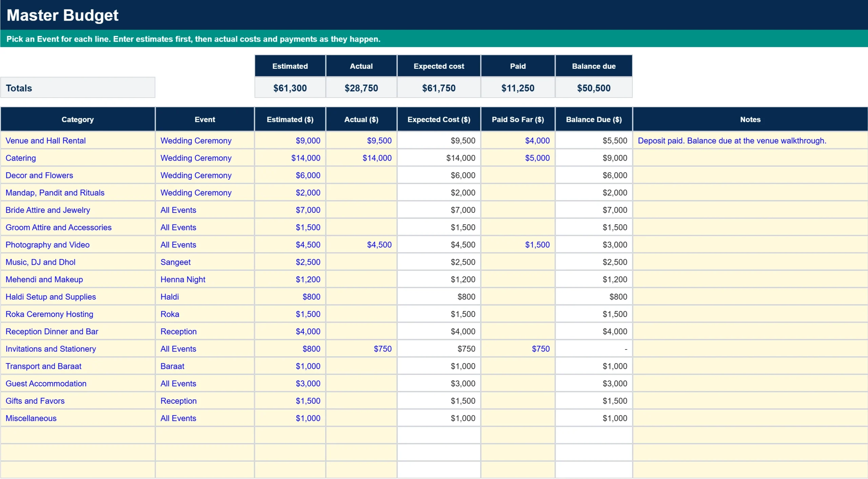Screen dimensions: 868x479
Task: Select the 'Miscellaneous' category cell
Action: (78, 418)
